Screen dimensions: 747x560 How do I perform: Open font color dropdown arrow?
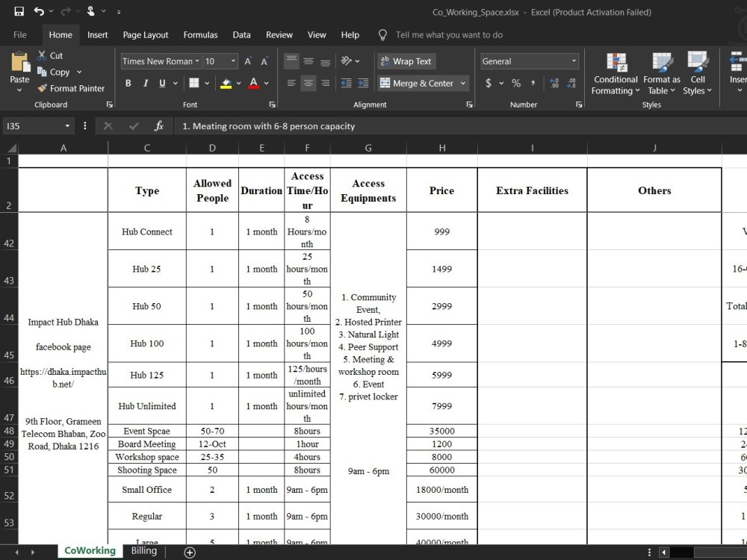pyautogui.click(x=266, y=83)
